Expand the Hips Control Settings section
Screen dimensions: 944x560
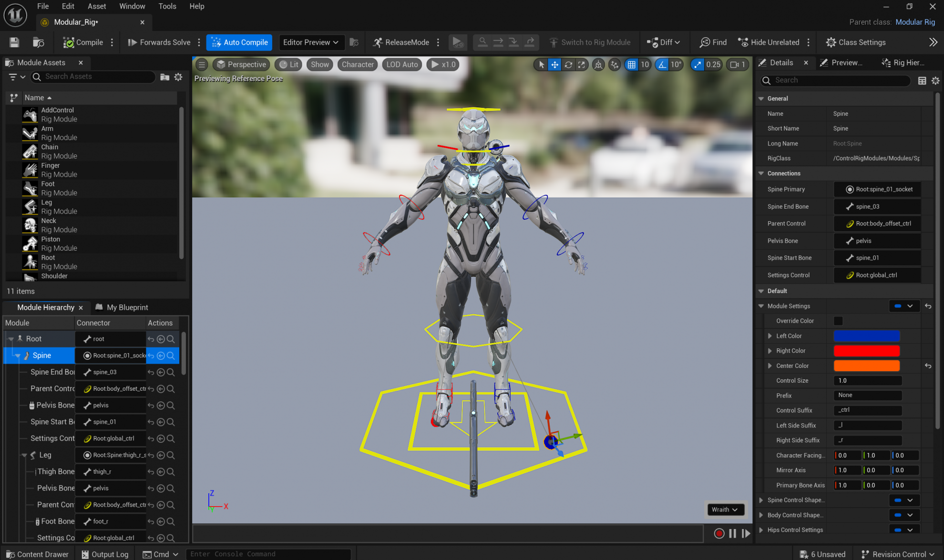pos(761,529)
